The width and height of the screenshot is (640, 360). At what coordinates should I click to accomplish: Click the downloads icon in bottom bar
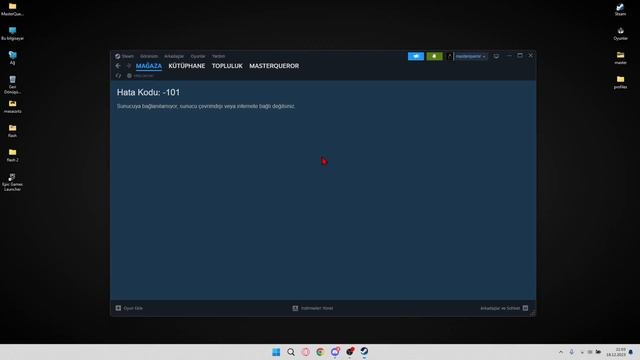295,308
